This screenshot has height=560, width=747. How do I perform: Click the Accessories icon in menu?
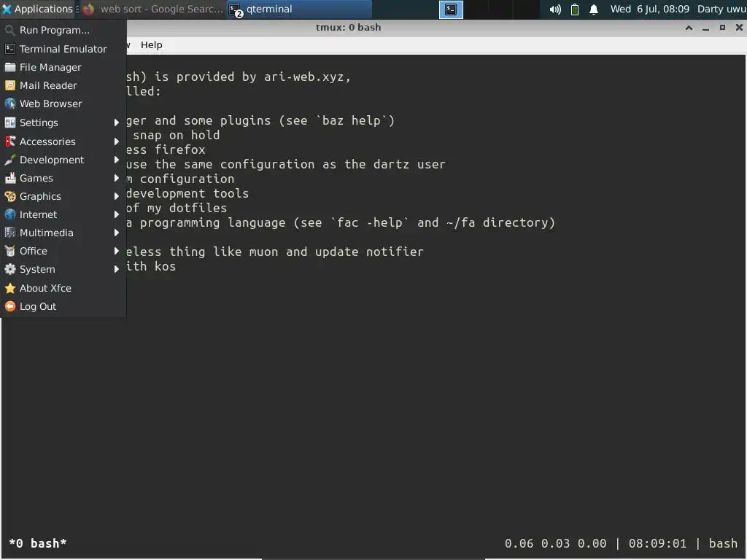click(x=9, y=141)
